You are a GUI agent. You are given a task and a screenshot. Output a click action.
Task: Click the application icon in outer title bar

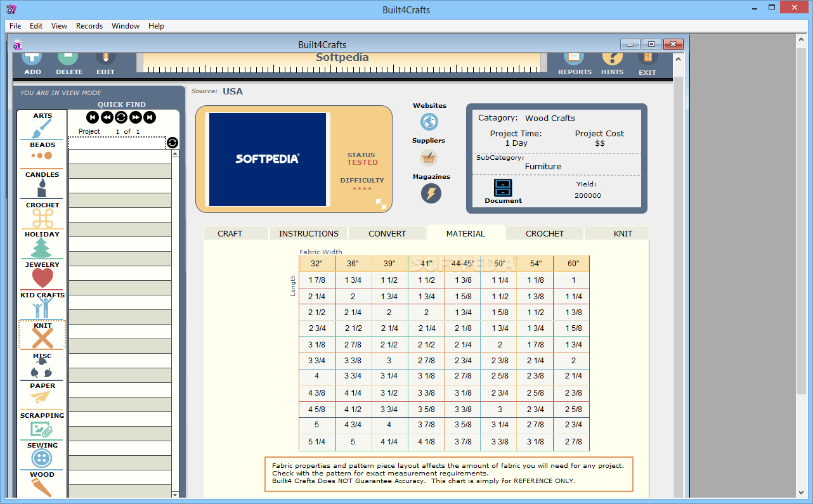(11, 9)
